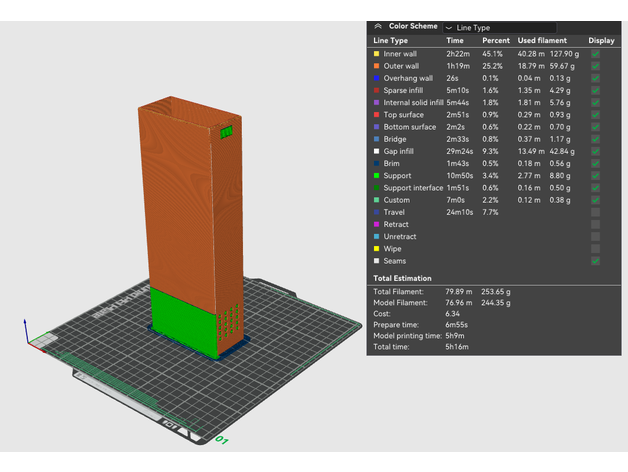628x472 pixels.
Task: Click the Top surface line type label
Action: click(x=405, y=115)
